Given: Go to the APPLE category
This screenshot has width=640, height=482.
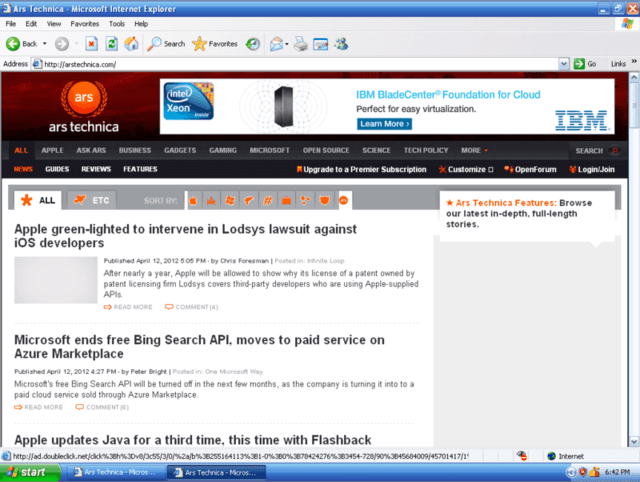Looking at the screenshot, I should 52,150.
